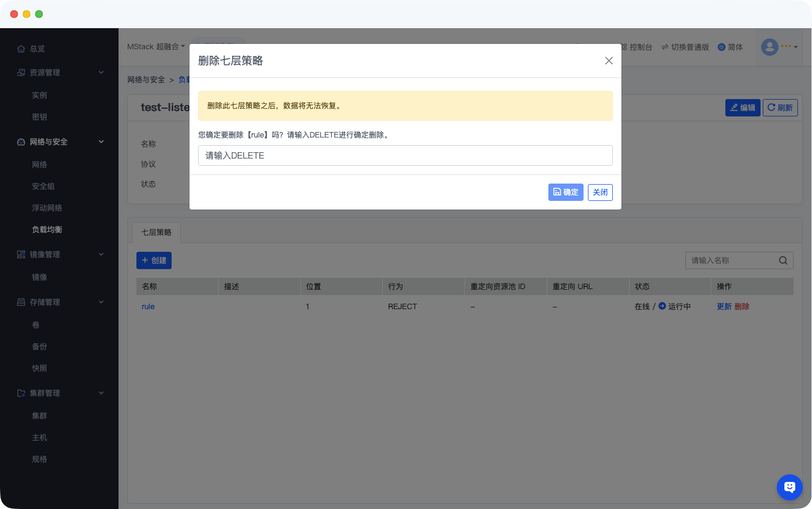Click the 刷新 refresh button
This screenshot has width=812, height=509.
pos(780,108)
